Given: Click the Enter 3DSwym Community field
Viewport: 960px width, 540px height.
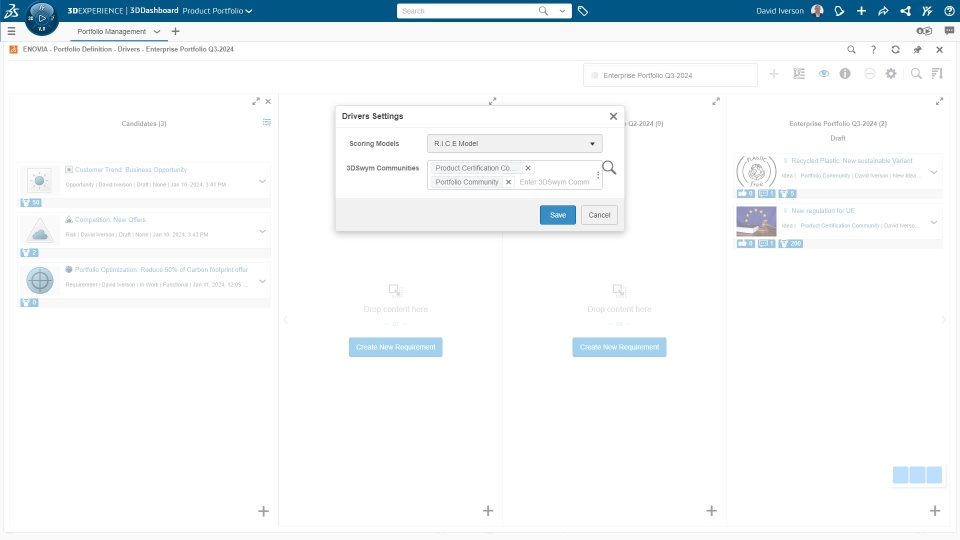Looking at the screenshot, I should (555, 182).
